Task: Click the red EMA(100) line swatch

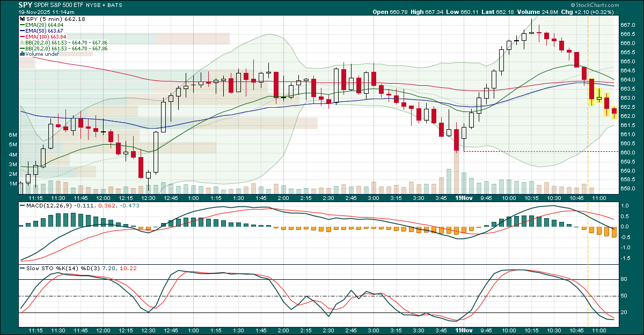Action: tap(21, 36)
